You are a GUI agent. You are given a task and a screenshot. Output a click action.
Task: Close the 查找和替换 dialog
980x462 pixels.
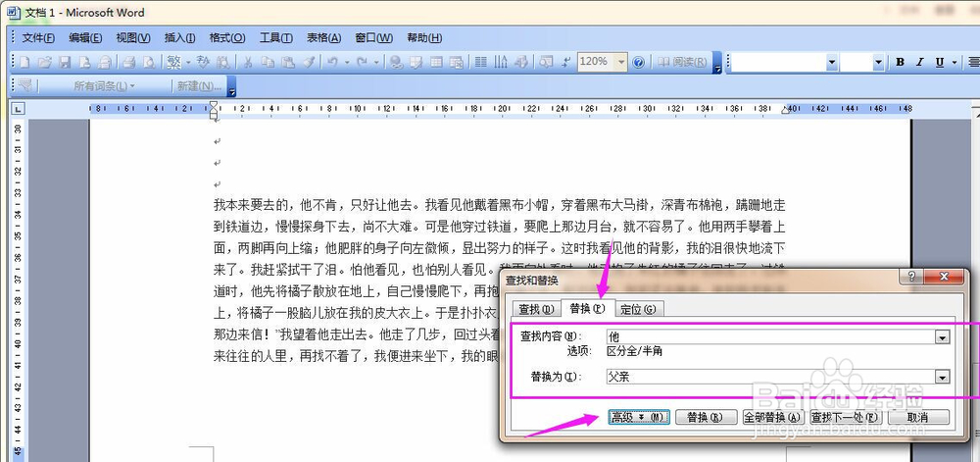tap(945, 277)
